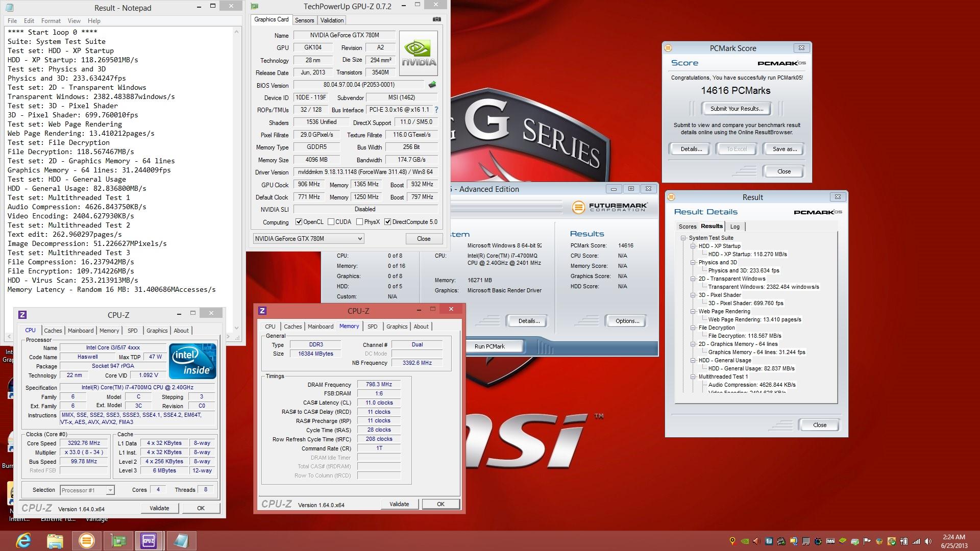Viewport: 980px width, 551px height.
Task: Open the volume speaker tray icon
Action: coord(928,541)
